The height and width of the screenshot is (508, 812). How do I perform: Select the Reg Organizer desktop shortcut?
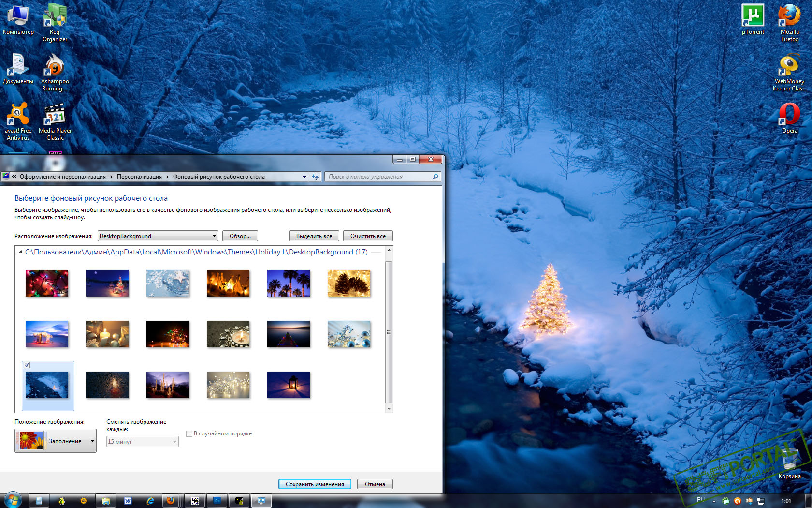coord(55,23)
